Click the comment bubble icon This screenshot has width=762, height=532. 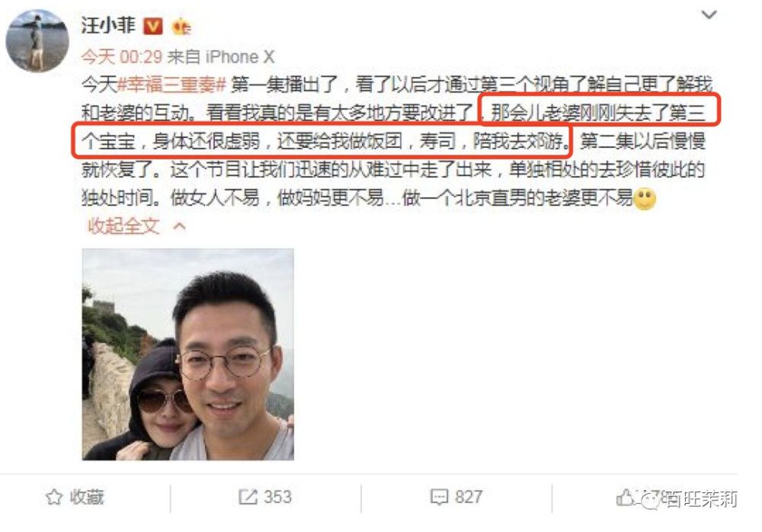[440, 497]
